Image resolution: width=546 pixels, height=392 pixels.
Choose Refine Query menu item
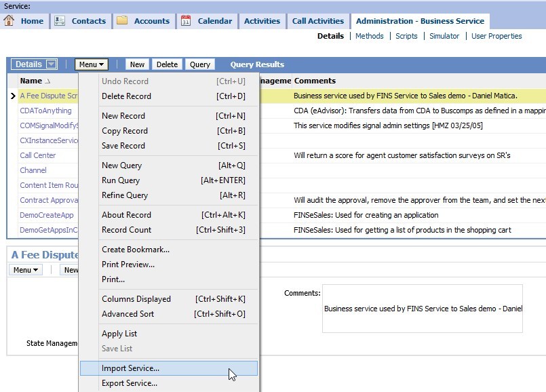point(169,195)
